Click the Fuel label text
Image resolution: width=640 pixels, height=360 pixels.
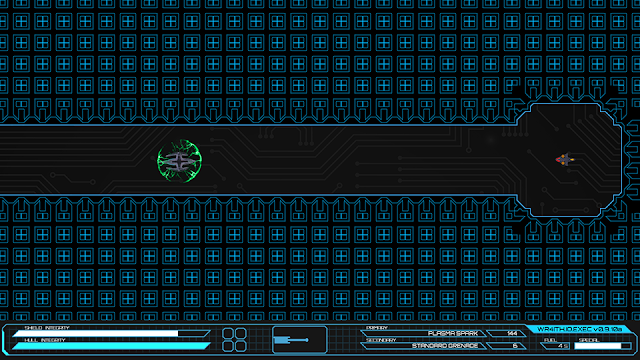[x=550, y=340]
